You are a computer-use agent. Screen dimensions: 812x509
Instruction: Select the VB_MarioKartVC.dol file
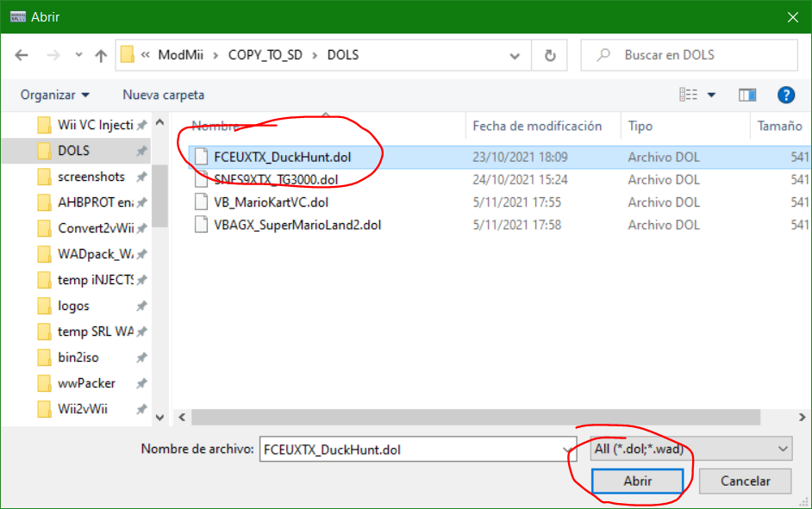[271, 202]
